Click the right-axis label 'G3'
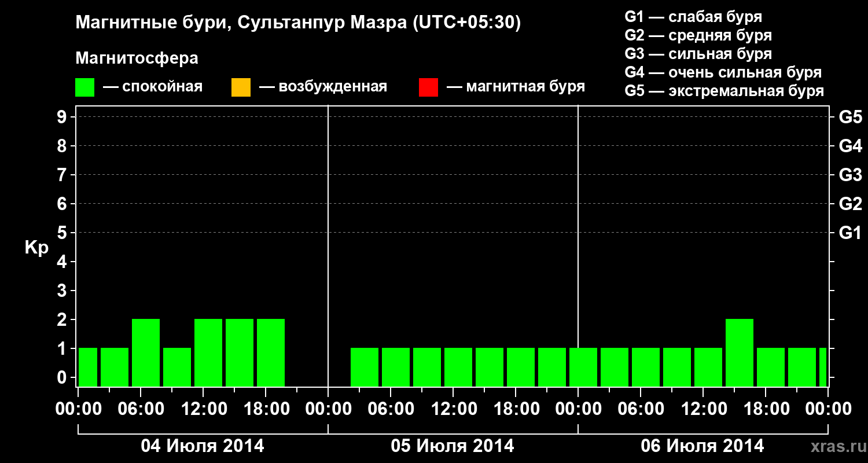 (850, 175)
